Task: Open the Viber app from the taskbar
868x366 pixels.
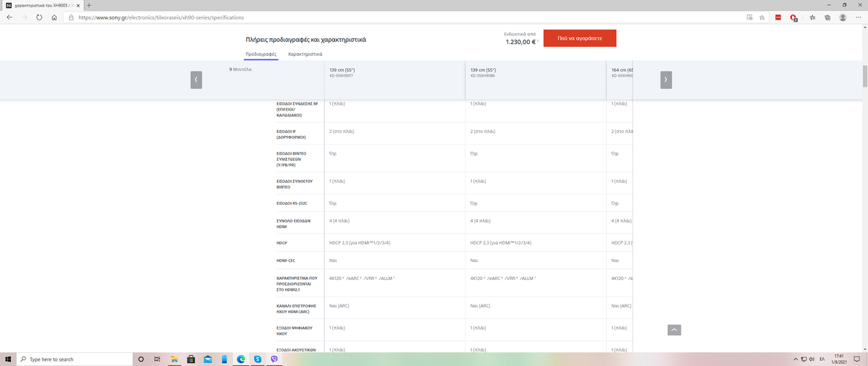Action: [274, 359]
